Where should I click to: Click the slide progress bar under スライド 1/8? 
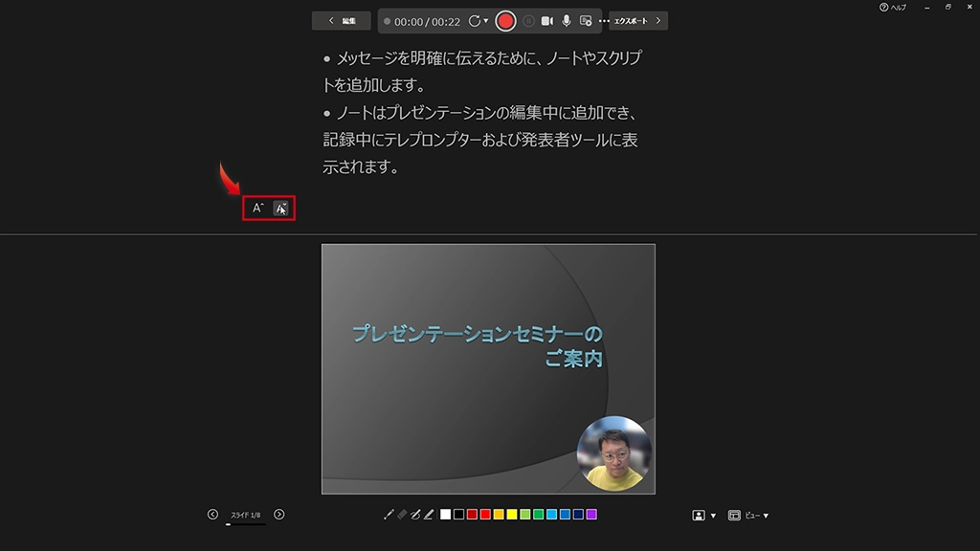[246, 524]
